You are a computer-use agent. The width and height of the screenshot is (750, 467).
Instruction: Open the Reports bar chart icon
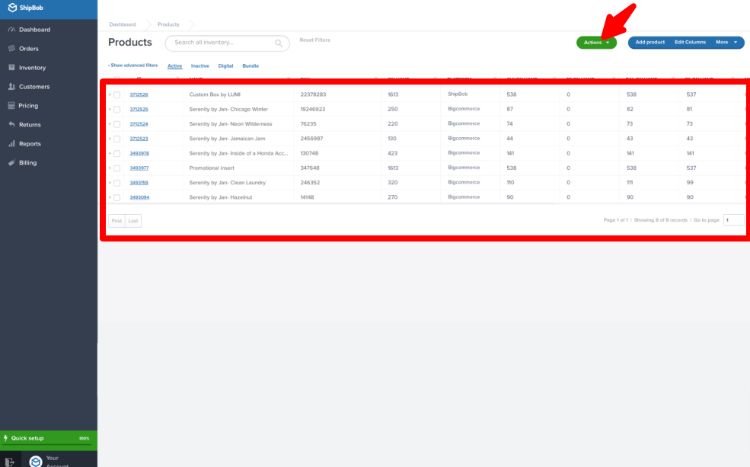click(x=11, y=144)
